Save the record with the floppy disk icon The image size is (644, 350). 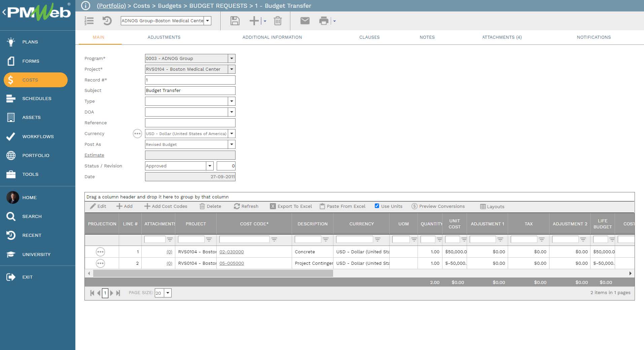[x=235, y=21]
